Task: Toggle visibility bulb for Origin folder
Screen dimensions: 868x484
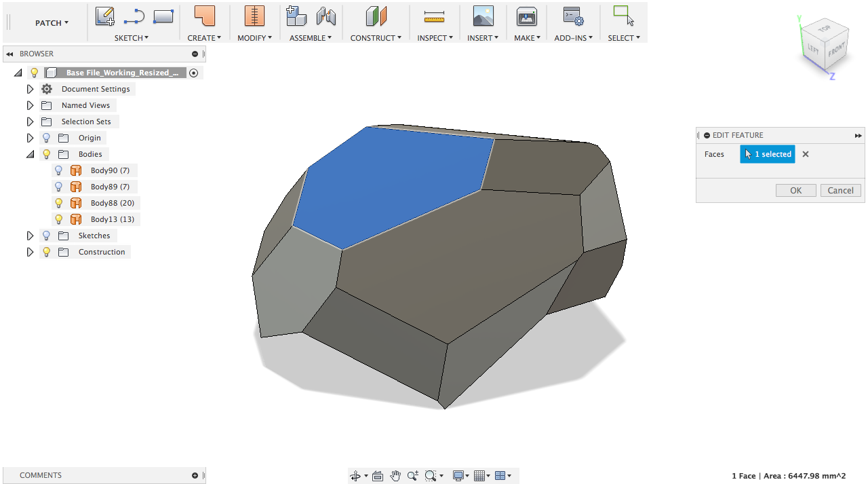Action: (46, 138)
